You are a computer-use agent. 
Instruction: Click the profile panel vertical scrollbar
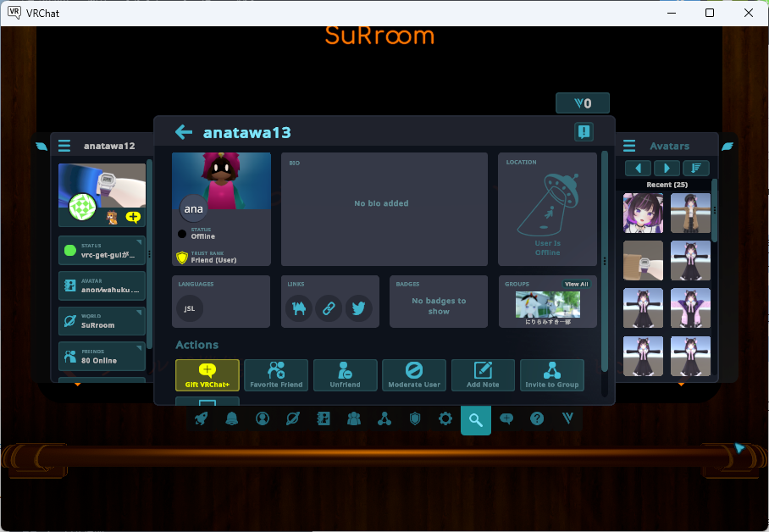605,261
